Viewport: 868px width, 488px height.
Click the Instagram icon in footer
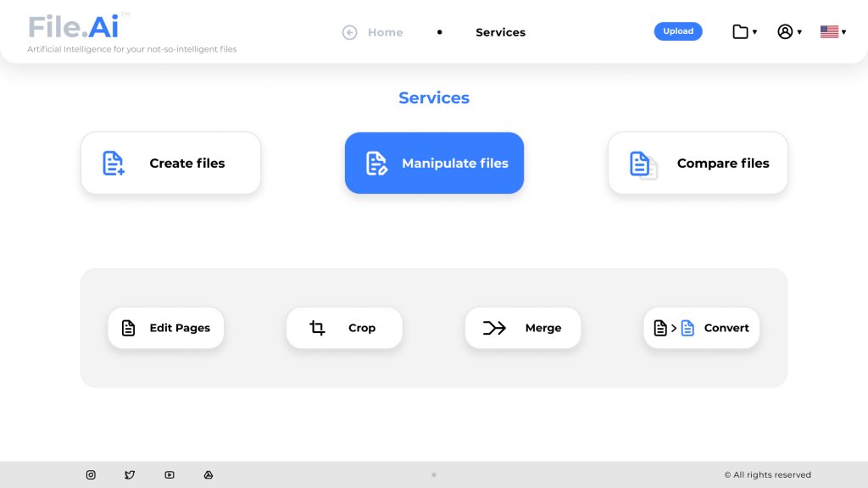(91, 475)
